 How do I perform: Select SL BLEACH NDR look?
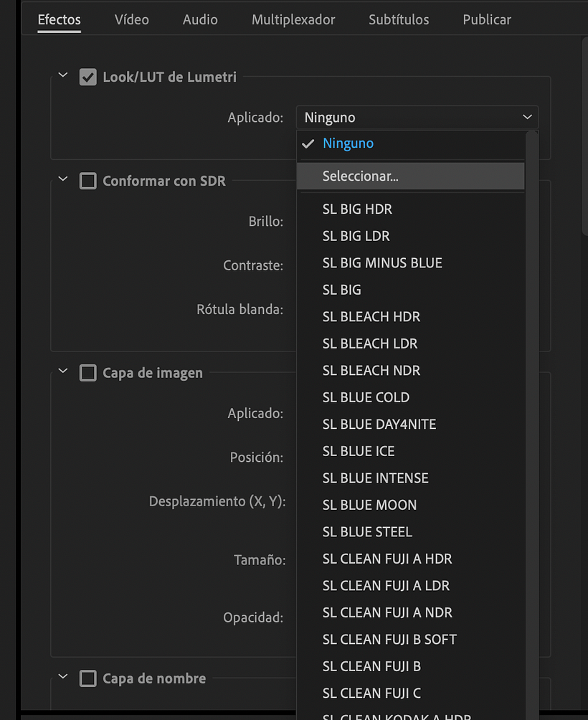coord(410,371)
